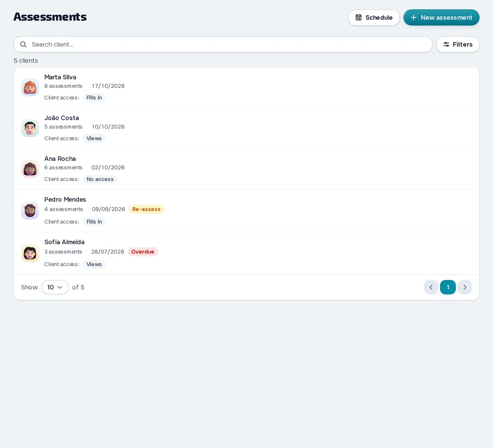The image size is (493, 448).
Task: Click the 5 assessments count
Action: [63, 127]
